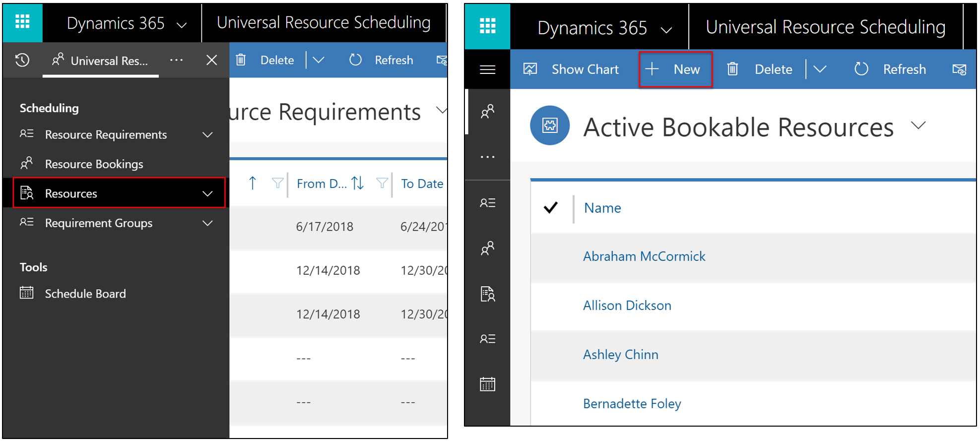Open Resource Requirements view selector chevron

click(x=441, y=110)
